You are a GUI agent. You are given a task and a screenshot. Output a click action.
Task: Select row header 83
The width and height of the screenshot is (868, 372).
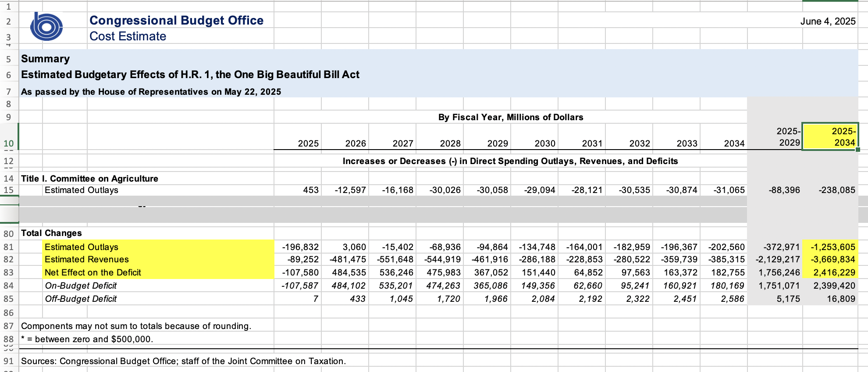[x=9, y=272]
